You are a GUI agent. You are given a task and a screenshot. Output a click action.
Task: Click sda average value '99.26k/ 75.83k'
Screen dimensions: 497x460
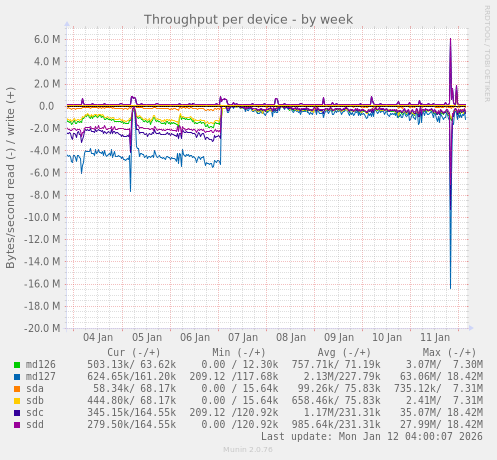[x=339, y=389]
